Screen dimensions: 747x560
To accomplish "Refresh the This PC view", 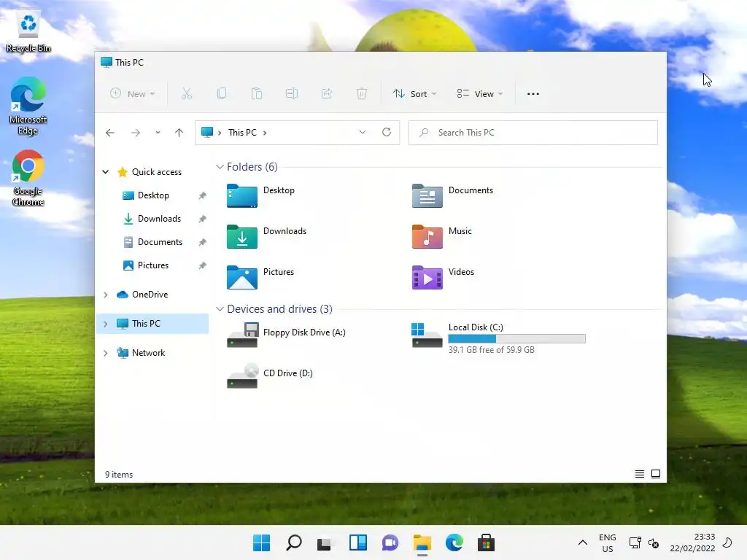I will pyautogui.click(x=387, y=132).
